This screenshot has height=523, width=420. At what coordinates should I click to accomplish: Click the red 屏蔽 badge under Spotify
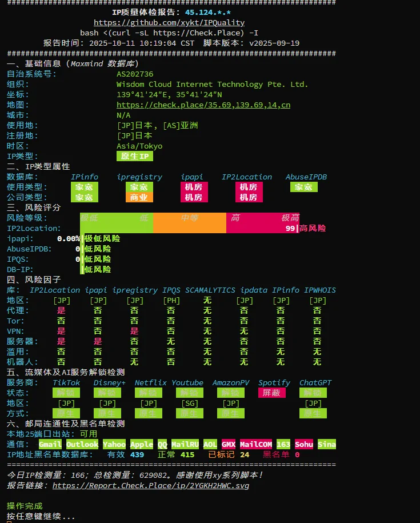pyautogui.click(x=271, y=393)
